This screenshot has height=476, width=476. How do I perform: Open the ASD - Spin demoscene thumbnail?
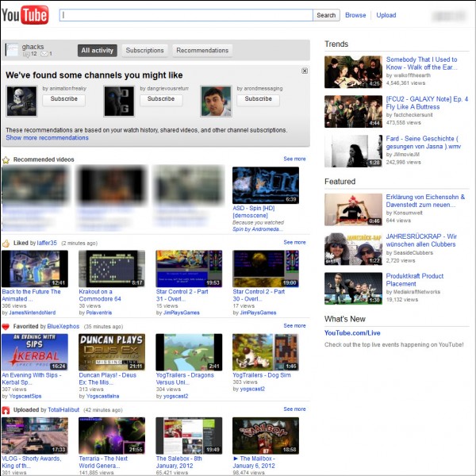[x=266, y=185]
